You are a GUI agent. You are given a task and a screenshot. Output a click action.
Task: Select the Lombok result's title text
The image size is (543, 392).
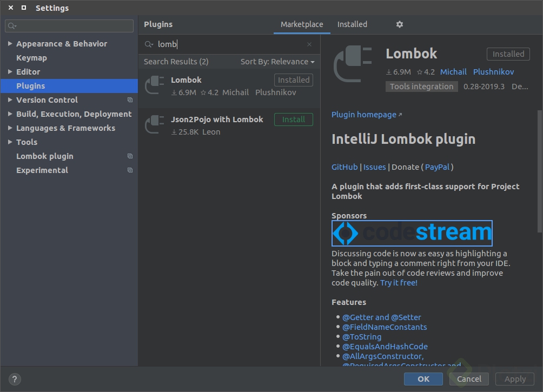point(186,80)
